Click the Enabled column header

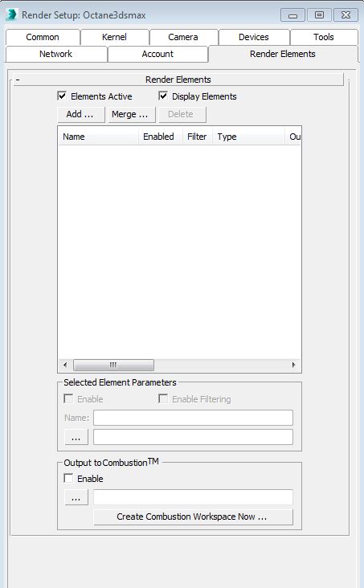click(x=161, y=137)
